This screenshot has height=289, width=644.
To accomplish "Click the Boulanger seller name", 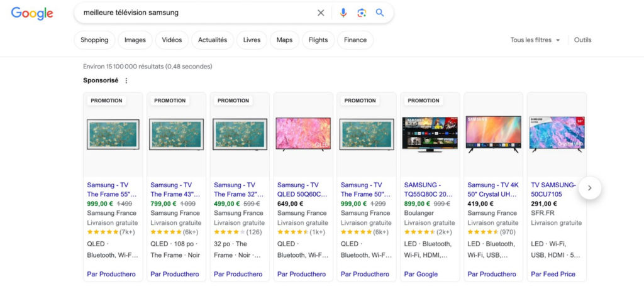I will [420, 213].
